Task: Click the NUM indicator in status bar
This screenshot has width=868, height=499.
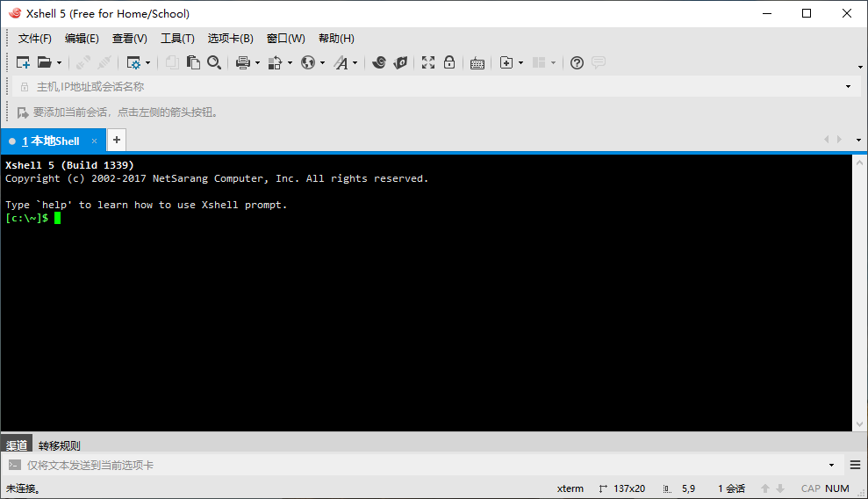Action: click(837, 488)
